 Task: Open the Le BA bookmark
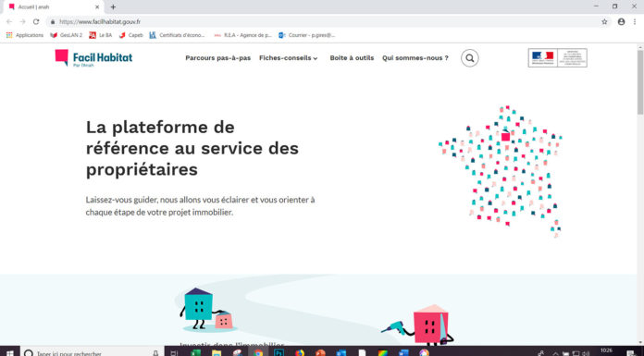tap(101, 35)
